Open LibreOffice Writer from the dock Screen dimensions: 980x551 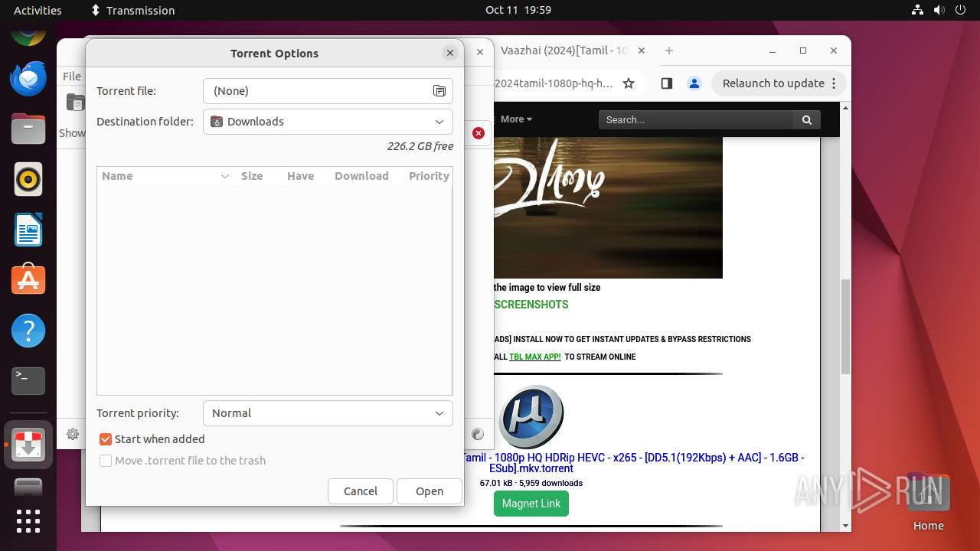[28, 230]
